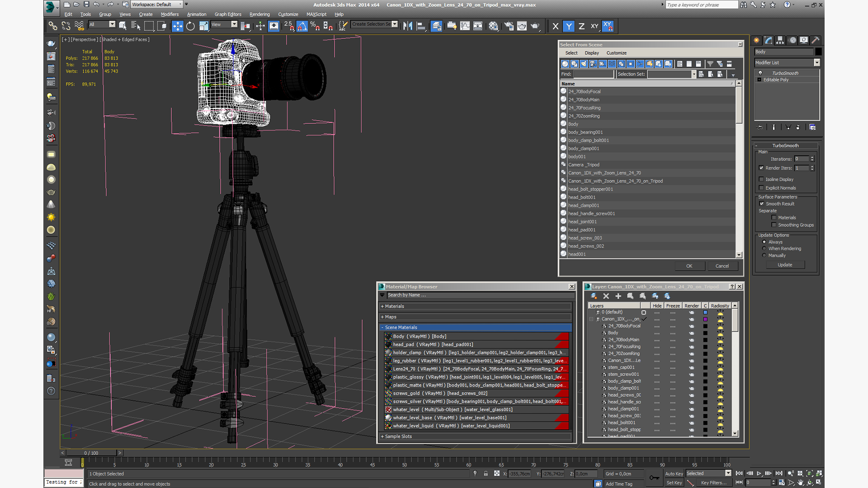The image size is (868, 488).
Task: Click the Search by Name field in Material Browser
Action: [480, 295]
